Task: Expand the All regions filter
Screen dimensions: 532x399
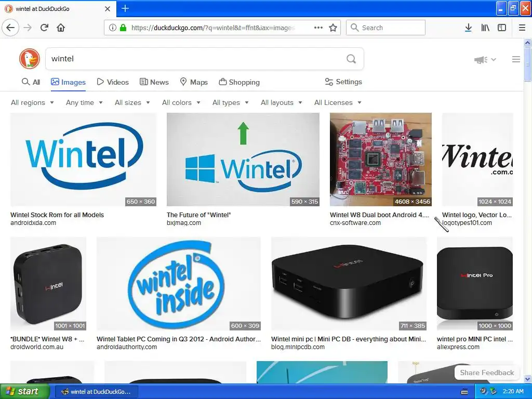Action: click(x=32, y=102)
